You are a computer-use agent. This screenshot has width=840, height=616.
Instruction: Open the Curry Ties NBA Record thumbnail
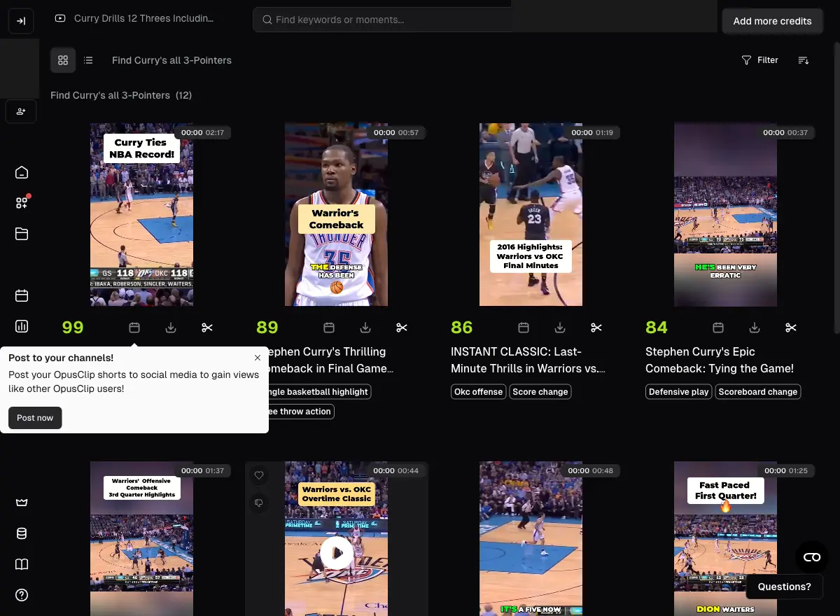click(x=141, y=214)
